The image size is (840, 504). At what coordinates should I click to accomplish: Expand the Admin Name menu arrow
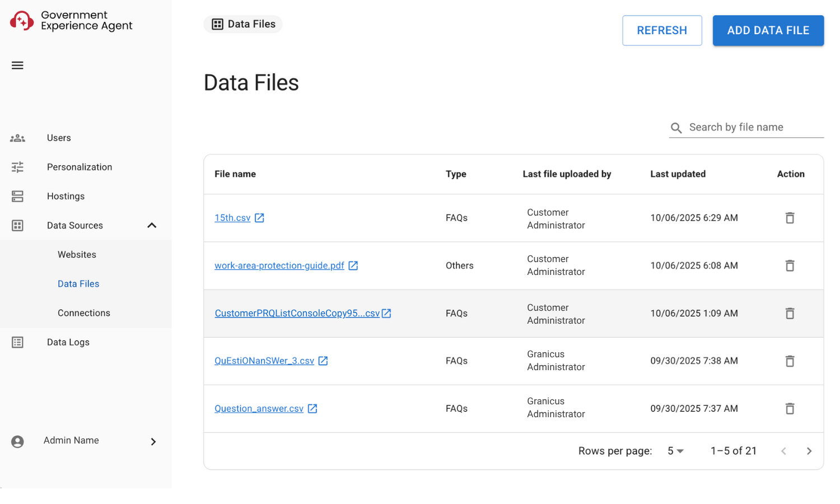click(153, 442)
